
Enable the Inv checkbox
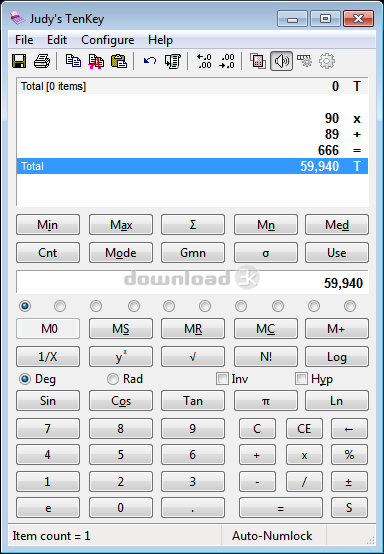click(222, 379)
